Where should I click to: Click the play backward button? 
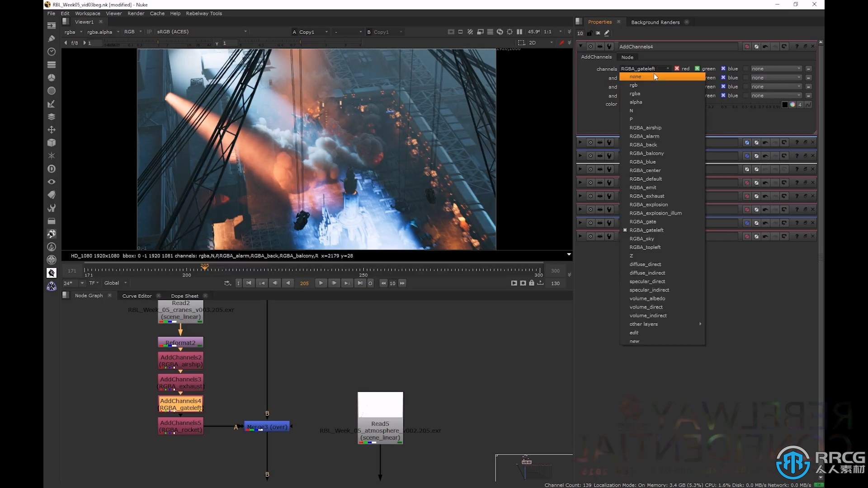coord(288,283)
